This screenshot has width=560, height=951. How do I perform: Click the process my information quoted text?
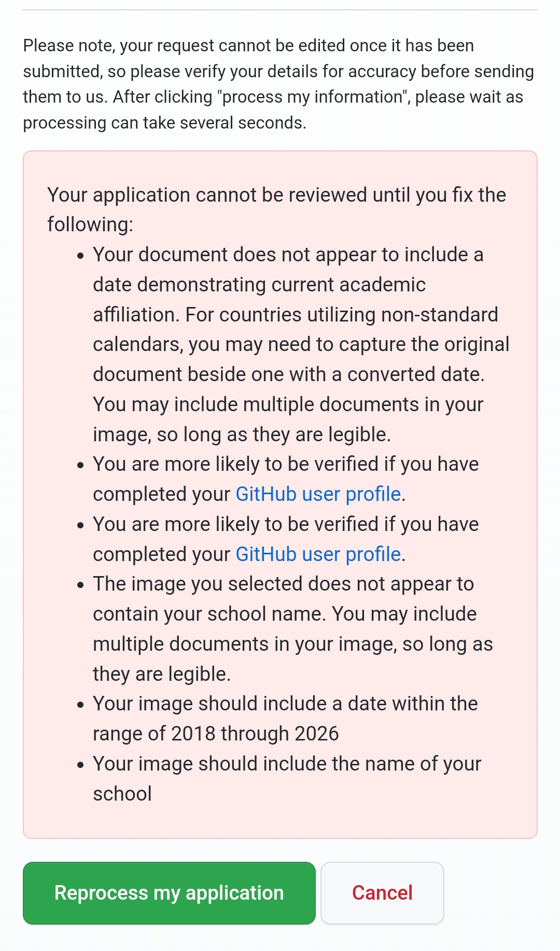[x=313, y=96]
